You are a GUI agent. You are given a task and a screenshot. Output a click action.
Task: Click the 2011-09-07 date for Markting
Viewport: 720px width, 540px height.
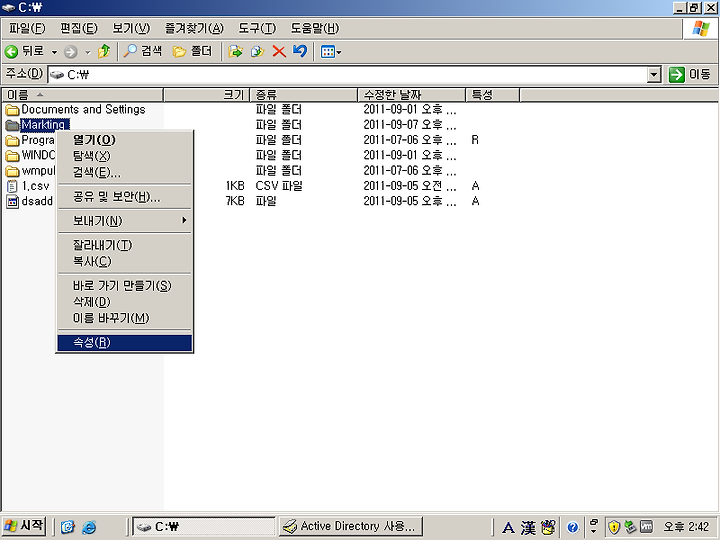coord(410,125)
